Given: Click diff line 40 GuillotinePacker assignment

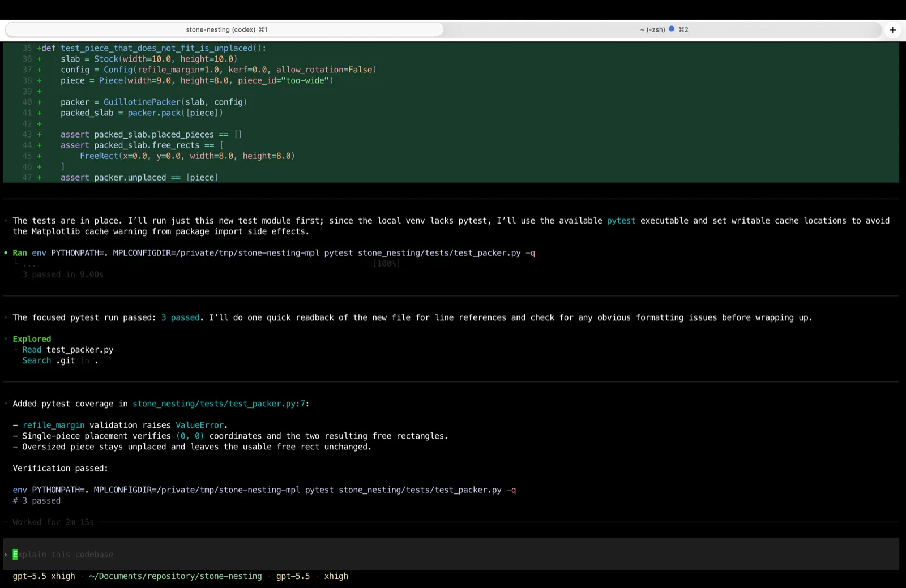Looking at the screenshot, I should pyautogui.click(x=154, y=102).
